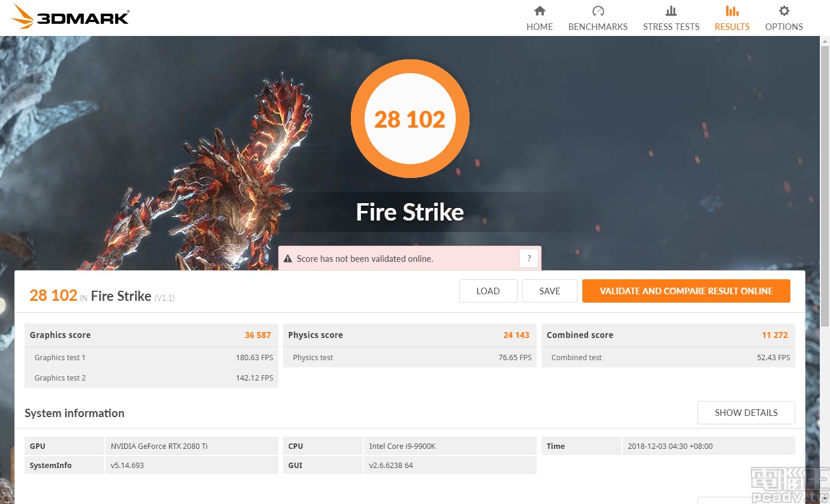Switch to the BENCHMARKS tab
Screen dimensions: 830x504
pyautogui.click(x=598, y=19)
